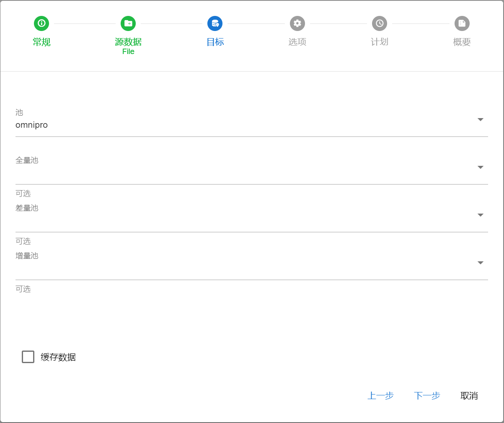
Task: Expand the 差量池 dropdown arrow
Action: click(x=481, y=215)
